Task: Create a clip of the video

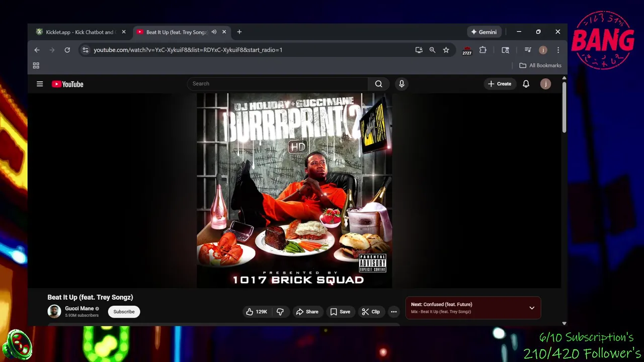Action: pos(371,312)
